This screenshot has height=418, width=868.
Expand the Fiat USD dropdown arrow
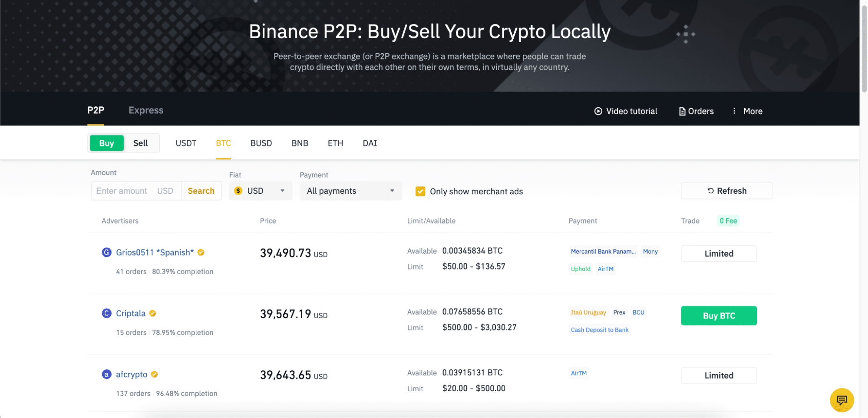[282, 191]
